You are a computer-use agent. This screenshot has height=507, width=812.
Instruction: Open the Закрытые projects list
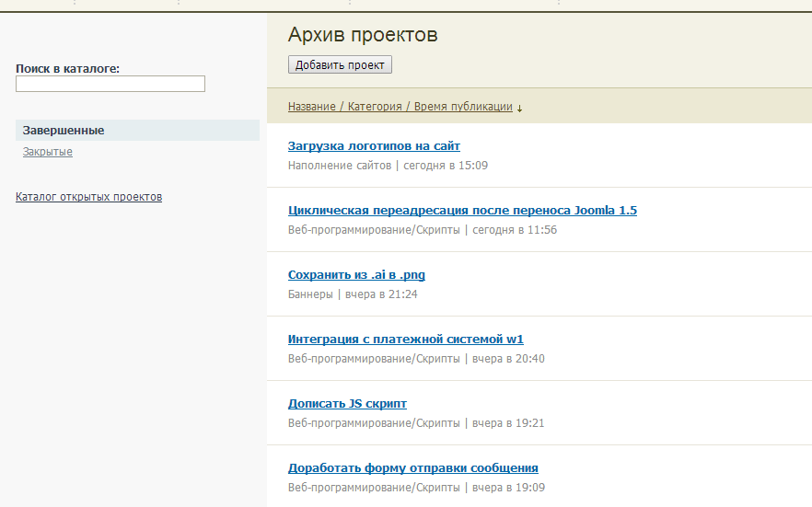click(x=48, y=152)
